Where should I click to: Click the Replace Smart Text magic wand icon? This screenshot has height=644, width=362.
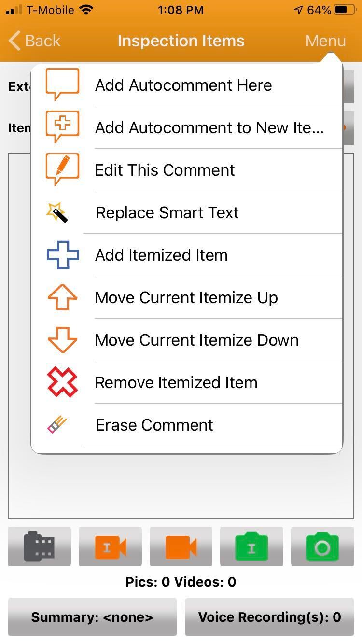(57, 212)
